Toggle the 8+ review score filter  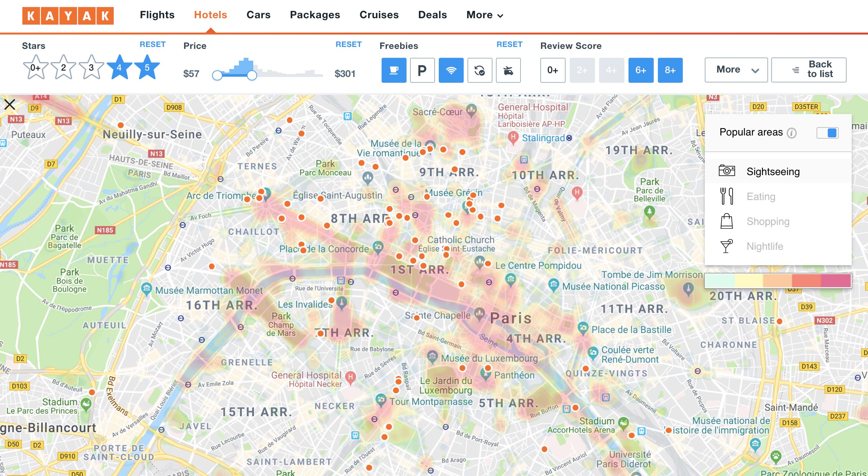click(x=670, y=70)
